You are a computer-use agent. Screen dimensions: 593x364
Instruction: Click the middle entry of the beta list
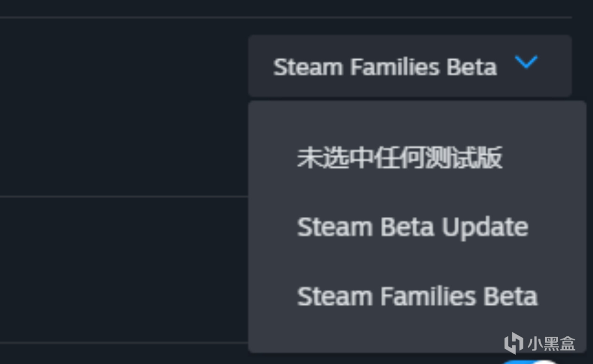pyautogui.click(x=412, y=227)
